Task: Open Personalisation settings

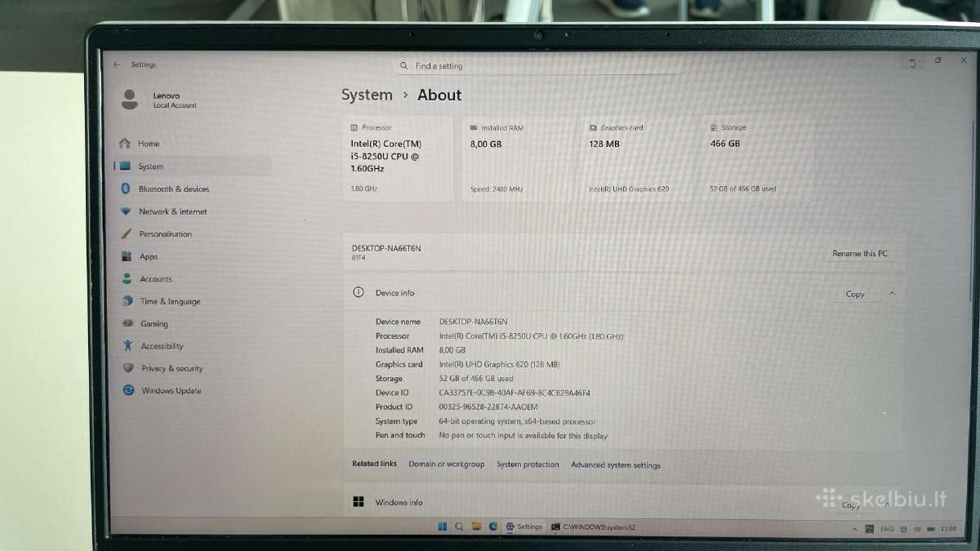Action: [x=165, y=234]
